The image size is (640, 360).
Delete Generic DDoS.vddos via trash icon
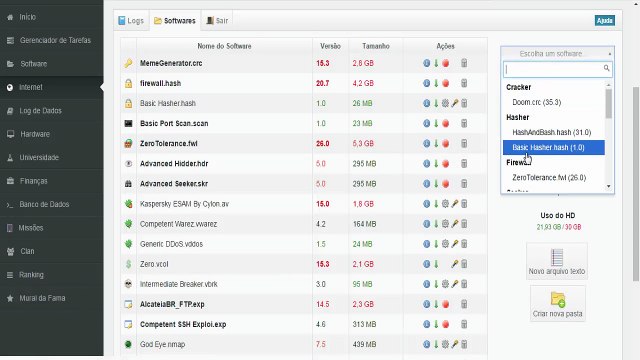pos(464,244)
